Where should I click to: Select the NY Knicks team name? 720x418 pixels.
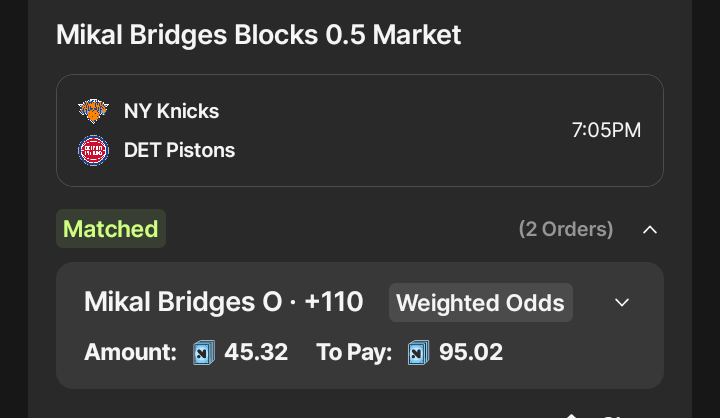(171, 111)
